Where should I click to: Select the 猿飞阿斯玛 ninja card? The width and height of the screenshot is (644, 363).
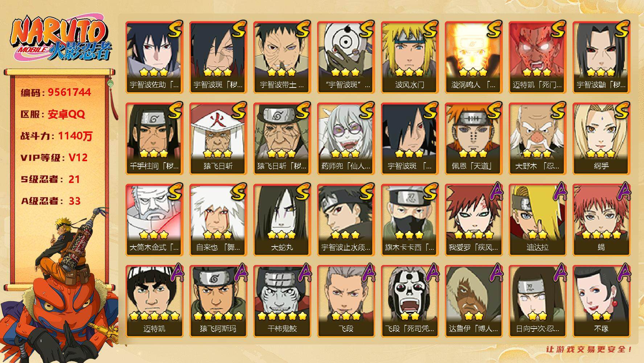[218, 301]
